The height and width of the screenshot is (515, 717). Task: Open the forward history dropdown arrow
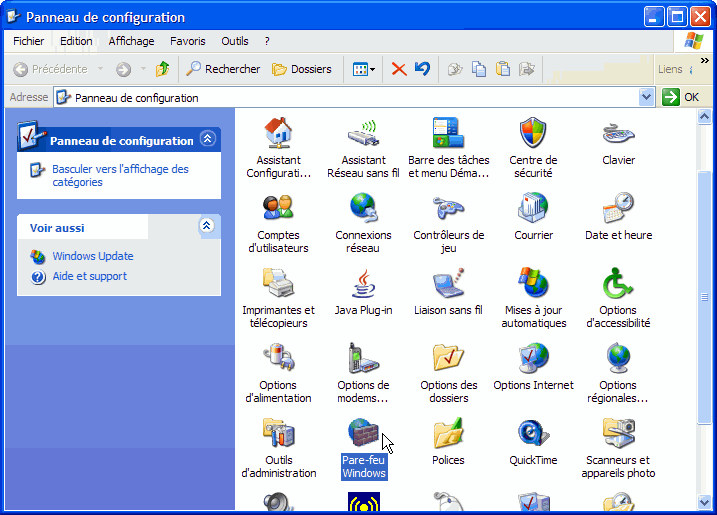[x=143, y=69]
